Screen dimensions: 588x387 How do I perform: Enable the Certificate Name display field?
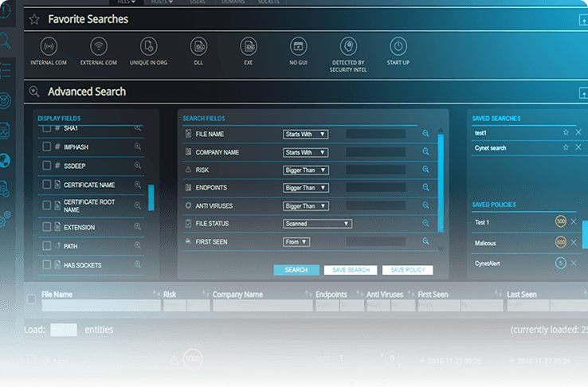pyautogui.click(x=46, y=185)
